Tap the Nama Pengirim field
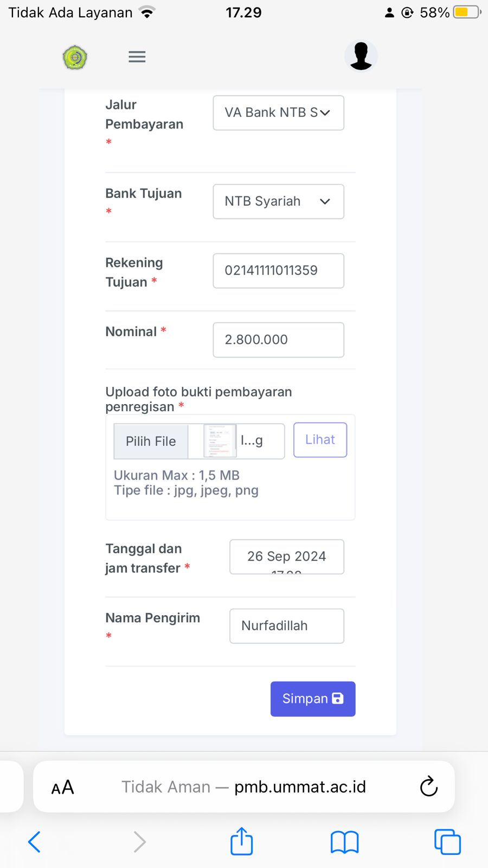 (286, 626)
